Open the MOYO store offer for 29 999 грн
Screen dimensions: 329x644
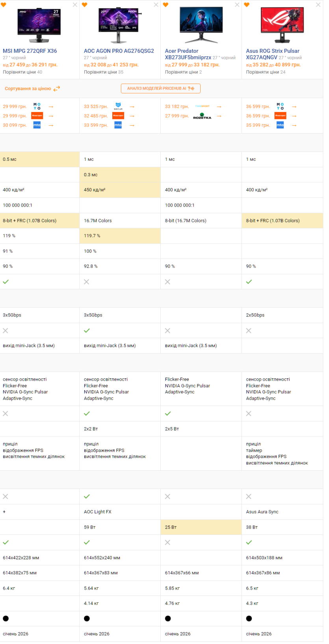click(x=37, y=106)
